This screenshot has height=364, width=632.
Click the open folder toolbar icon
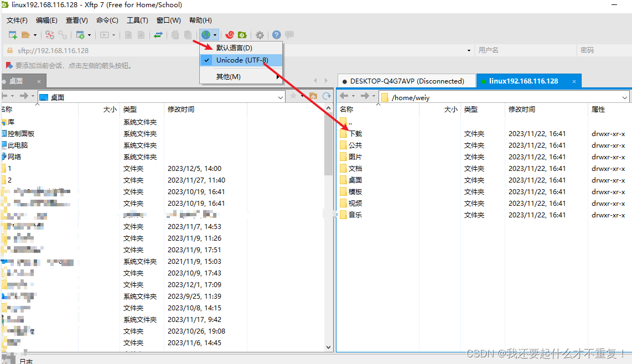coord(27,34)
